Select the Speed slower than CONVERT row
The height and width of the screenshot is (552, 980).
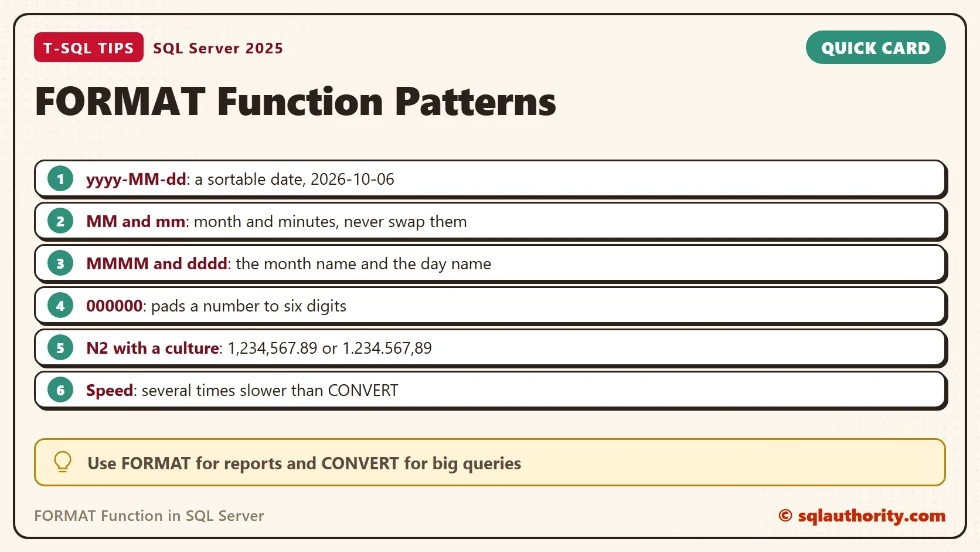[491, 391]
